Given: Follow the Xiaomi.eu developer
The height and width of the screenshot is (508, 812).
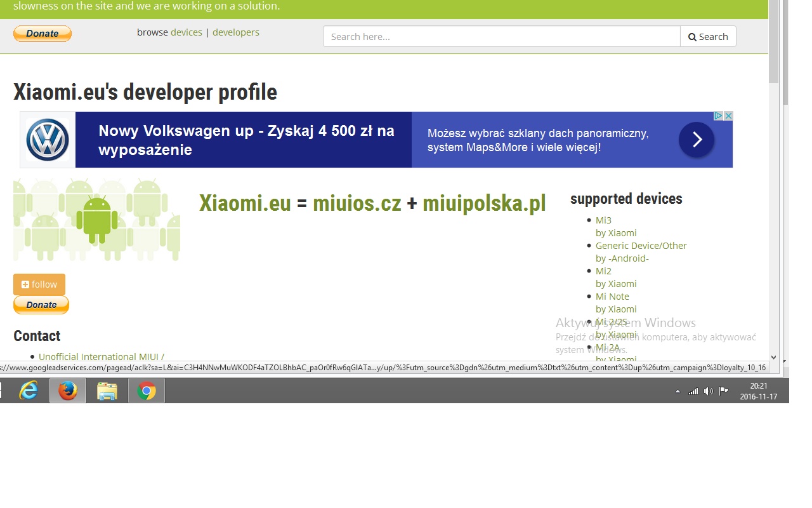Looking at the screenshot, I should tap(39, 284).
